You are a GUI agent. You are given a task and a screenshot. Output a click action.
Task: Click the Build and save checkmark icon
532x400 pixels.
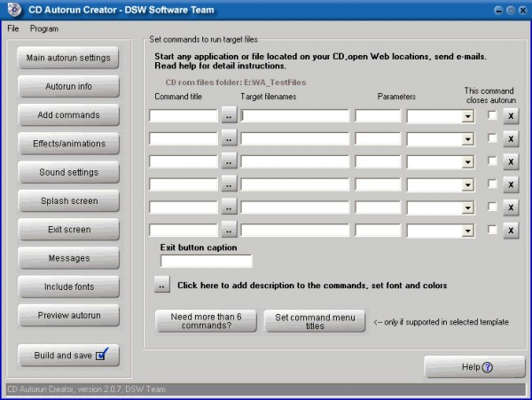tap(102, 354)
